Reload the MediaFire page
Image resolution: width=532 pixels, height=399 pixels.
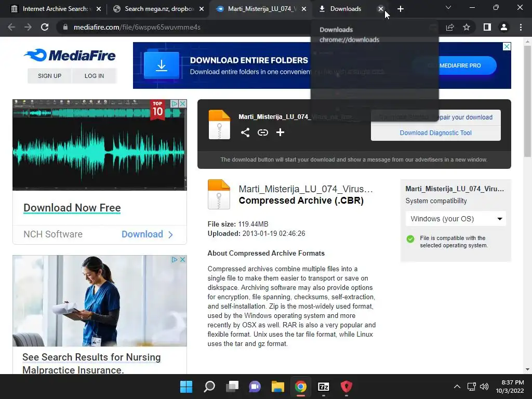pos(45,27)
